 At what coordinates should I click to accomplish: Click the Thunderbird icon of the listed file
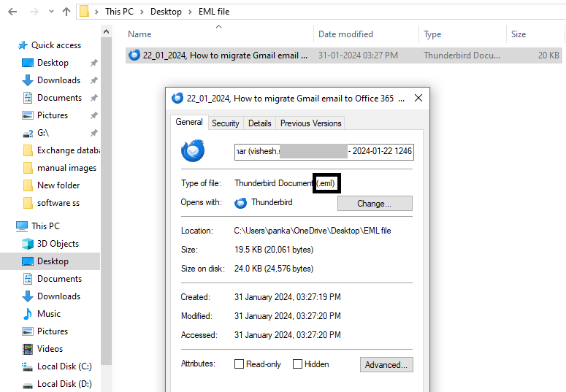[x=134, y=55]
